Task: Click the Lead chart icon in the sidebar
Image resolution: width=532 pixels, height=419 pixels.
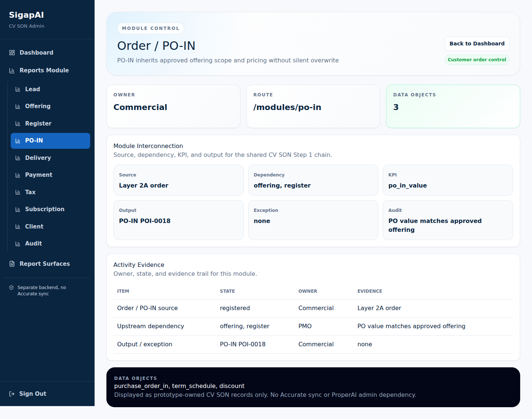Action: pyautogui.click(x=18, y=89)
